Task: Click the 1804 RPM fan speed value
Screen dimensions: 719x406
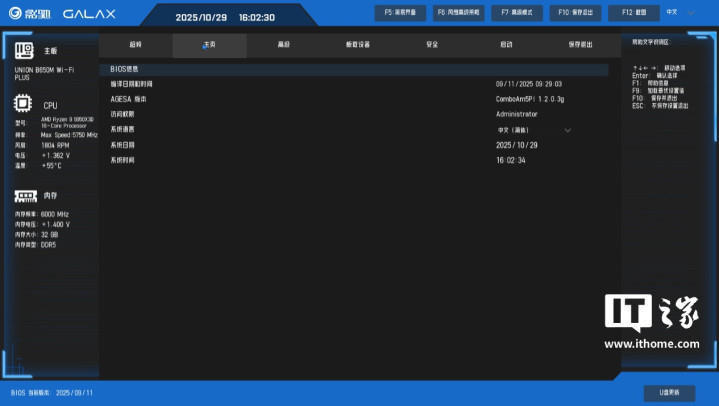Action: coord(55,145)
